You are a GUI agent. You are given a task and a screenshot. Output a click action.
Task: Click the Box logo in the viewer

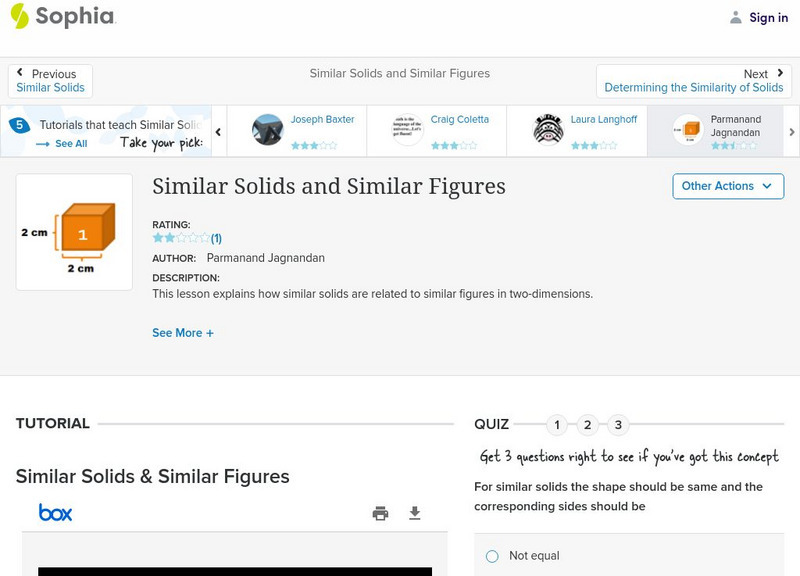coord(56,513)
